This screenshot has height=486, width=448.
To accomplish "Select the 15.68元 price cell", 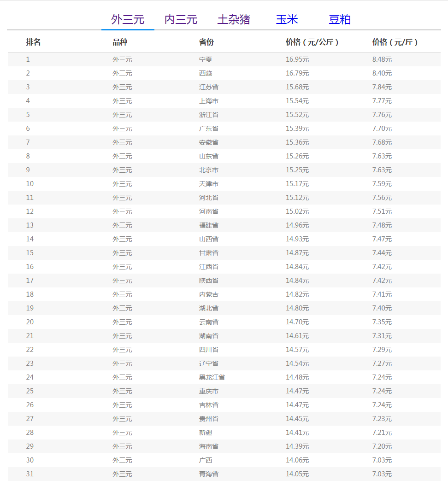I will click(297, 87).
